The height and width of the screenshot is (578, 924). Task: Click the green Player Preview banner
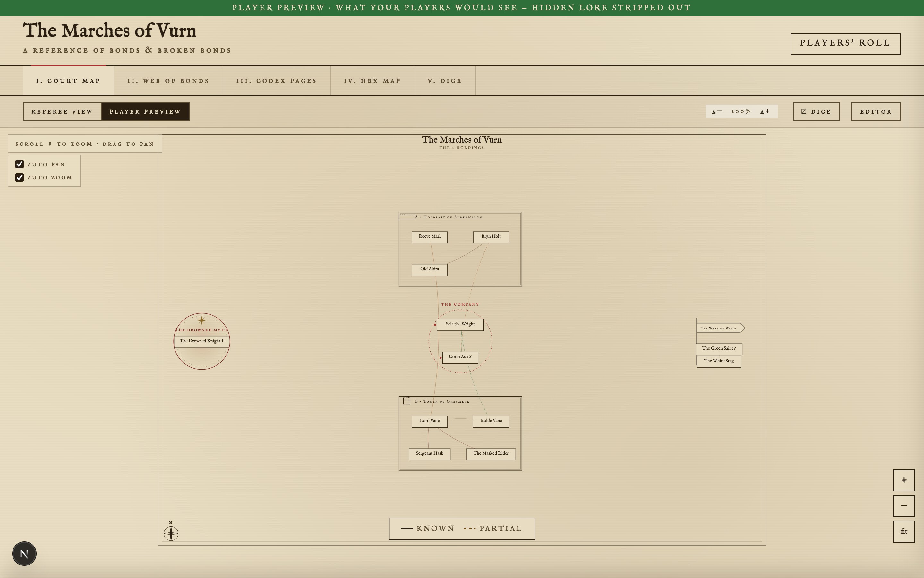[462, 8]
